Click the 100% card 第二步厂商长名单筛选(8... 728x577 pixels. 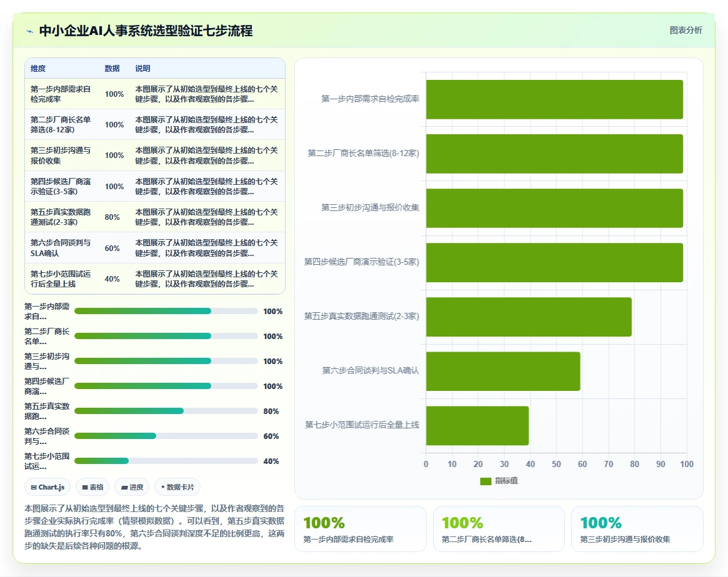click(x=499, y=529)
